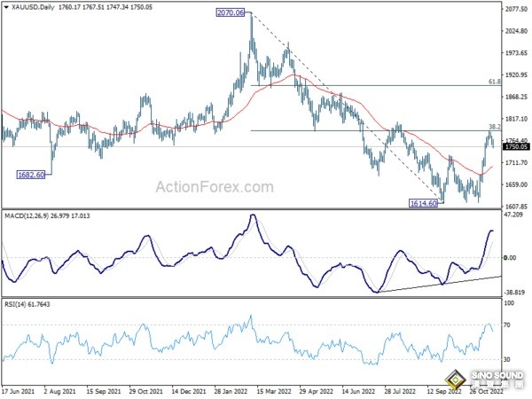Click the 14 Dec 2021 date label
This screenshot has height=399, width=532.
189,390
